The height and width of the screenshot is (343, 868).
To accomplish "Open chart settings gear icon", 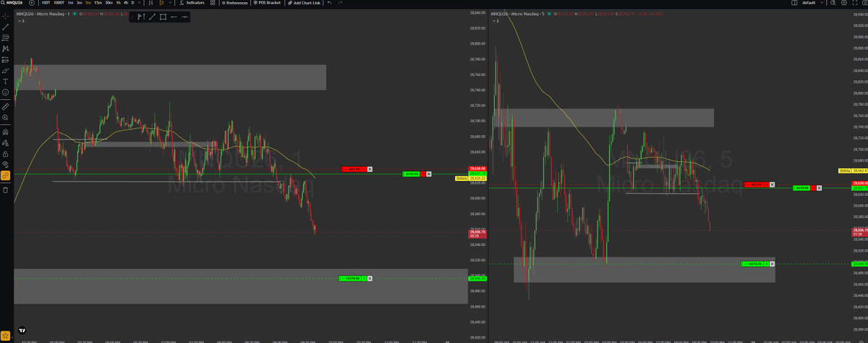I will [844, 3].
